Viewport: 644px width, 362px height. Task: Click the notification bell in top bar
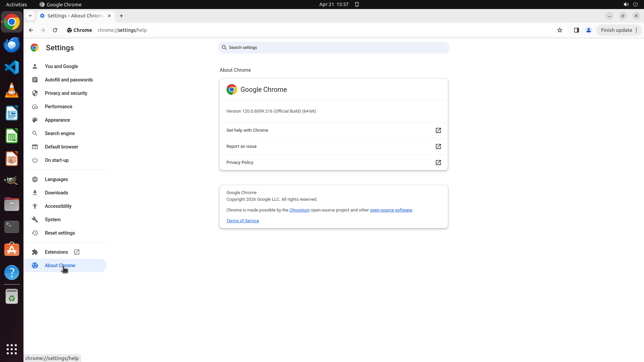(x=357, y=4)
